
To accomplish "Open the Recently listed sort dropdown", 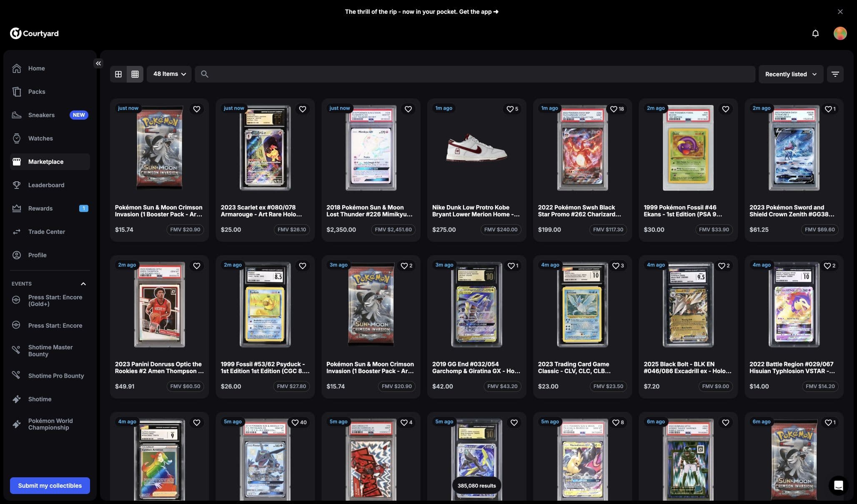I will (791, 74).
